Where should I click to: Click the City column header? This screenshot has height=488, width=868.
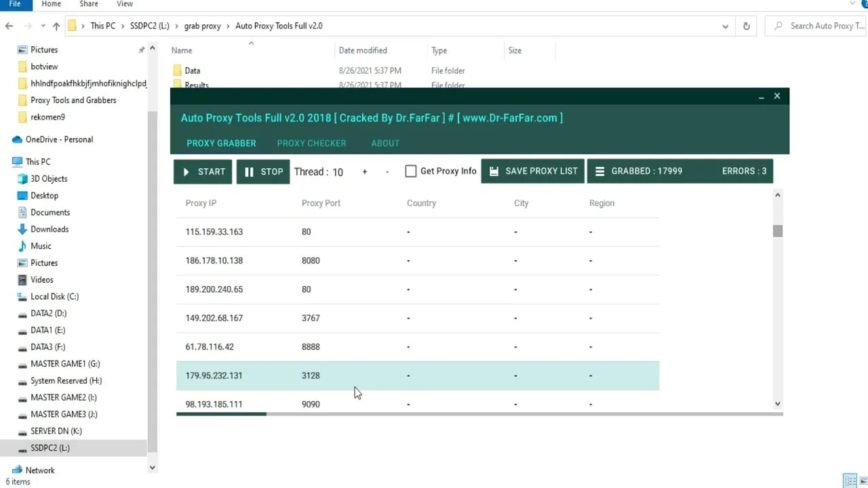(x=521, y=203)
